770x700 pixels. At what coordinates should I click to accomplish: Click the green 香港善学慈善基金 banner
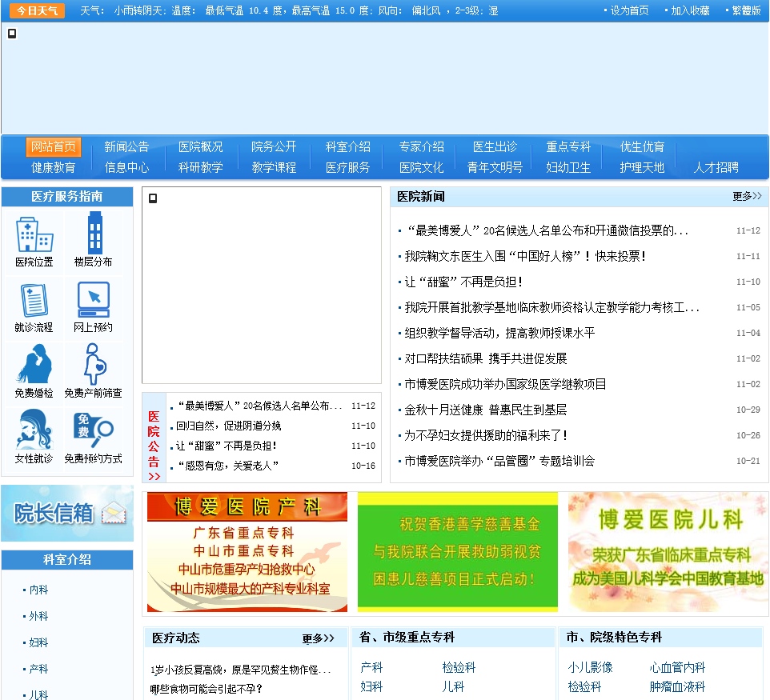[458, 552]
